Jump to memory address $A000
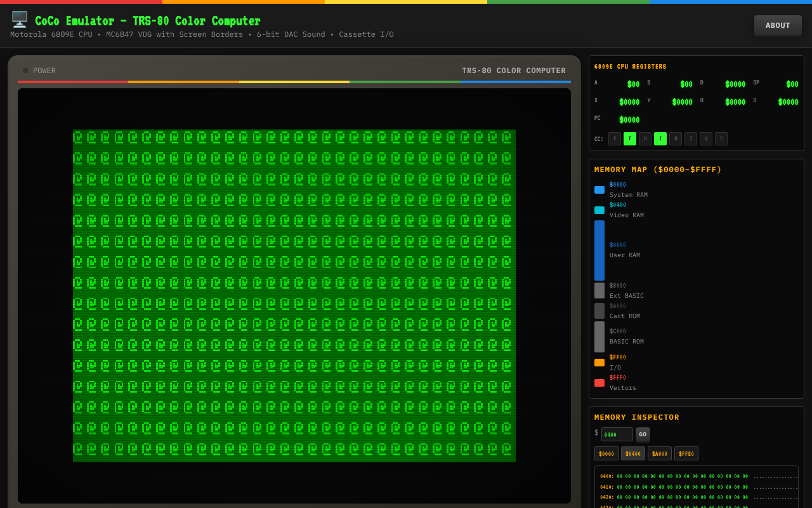Viewport: 812px width, 508px height. point(659,453)
